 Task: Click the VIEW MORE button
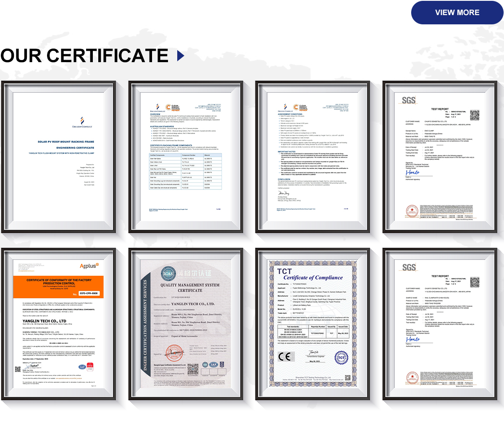(x=457, y=13)
